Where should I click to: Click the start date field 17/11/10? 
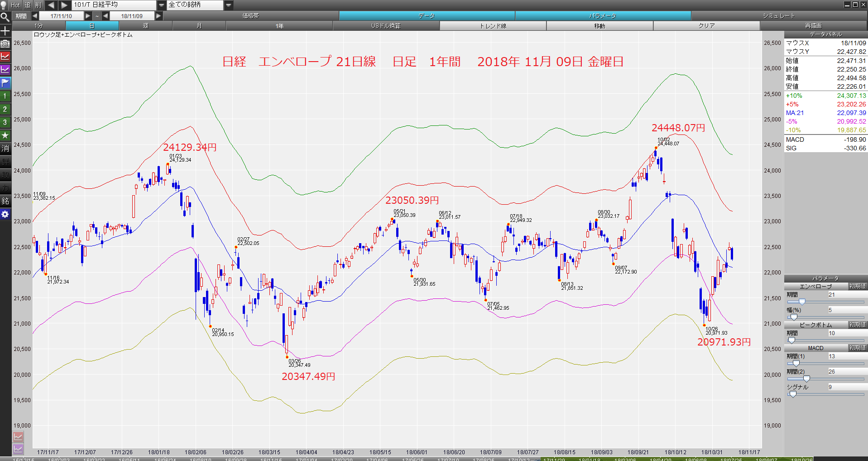[61, 16]
